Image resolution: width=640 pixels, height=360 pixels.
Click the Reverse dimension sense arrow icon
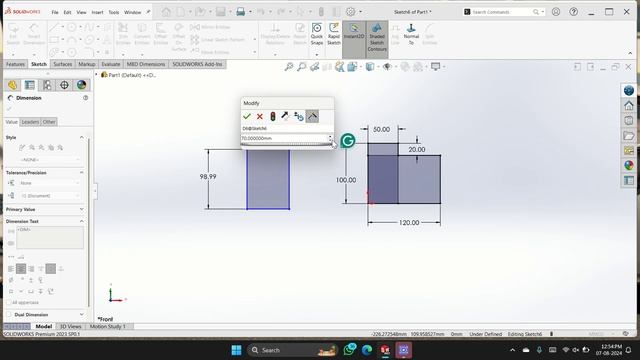pyautogui.click(x=285, y=117)
